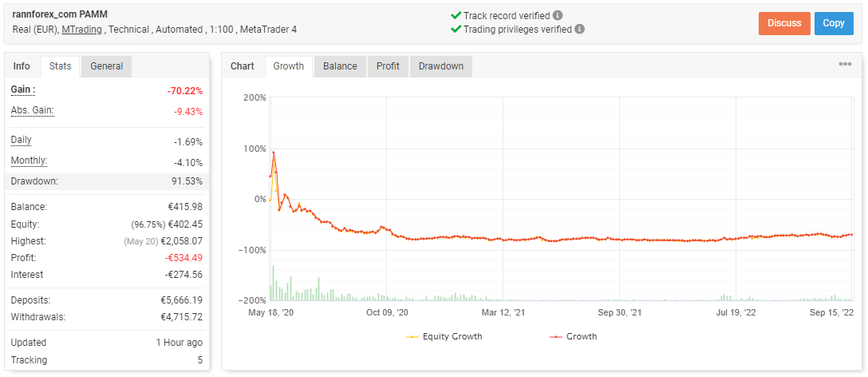
Task: Click the €4,715.72 withdrawals value
Action: point(182,317)
